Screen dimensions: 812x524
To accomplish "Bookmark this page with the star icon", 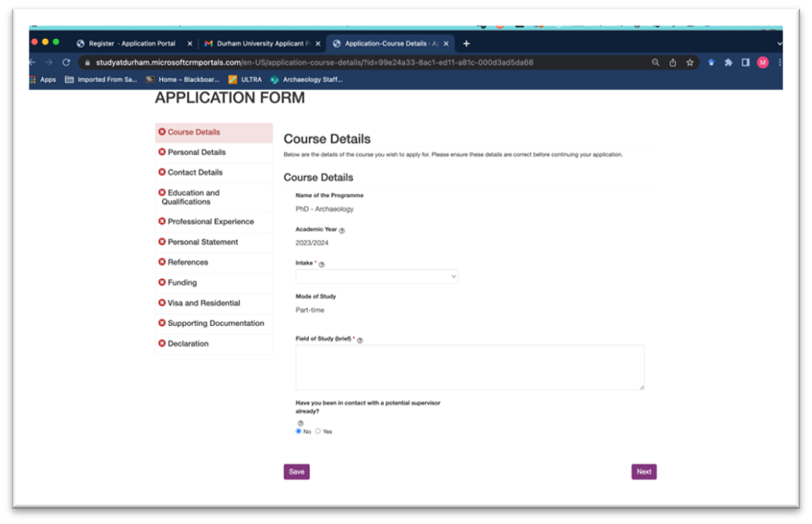I will click(x=690, y=62).
